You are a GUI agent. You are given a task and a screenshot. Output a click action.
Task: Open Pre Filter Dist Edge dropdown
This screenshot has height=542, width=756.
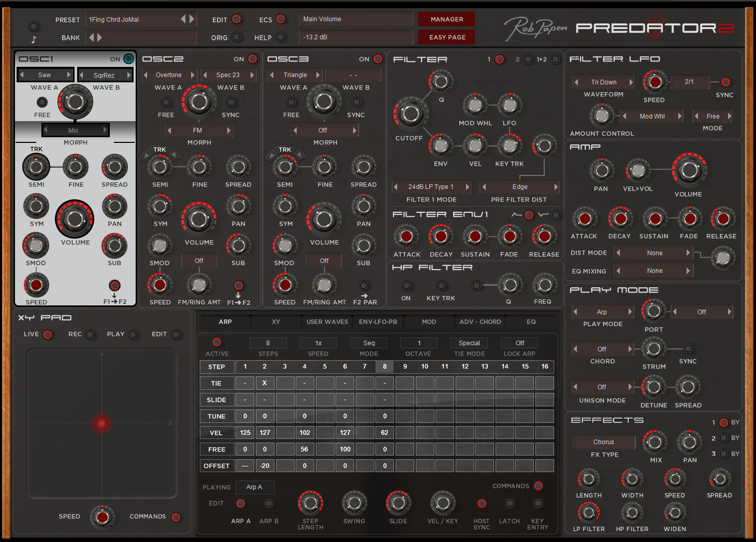[520, 187]
